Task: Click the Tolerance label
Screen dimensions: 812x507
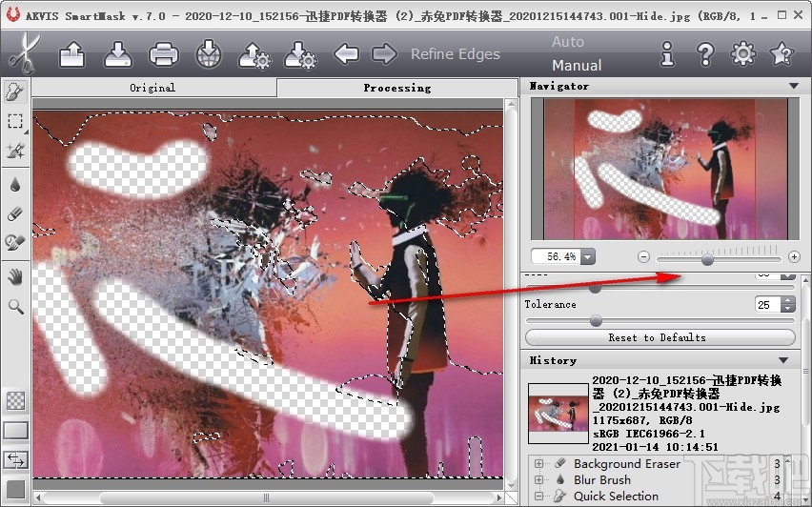Action: point(550,305)
